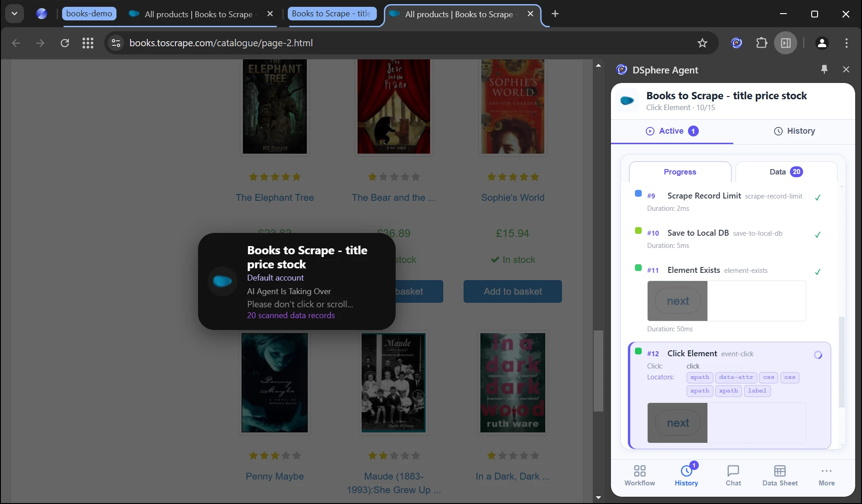
Task: Open Data Sheet in bottom navigation
Action: 780,475
